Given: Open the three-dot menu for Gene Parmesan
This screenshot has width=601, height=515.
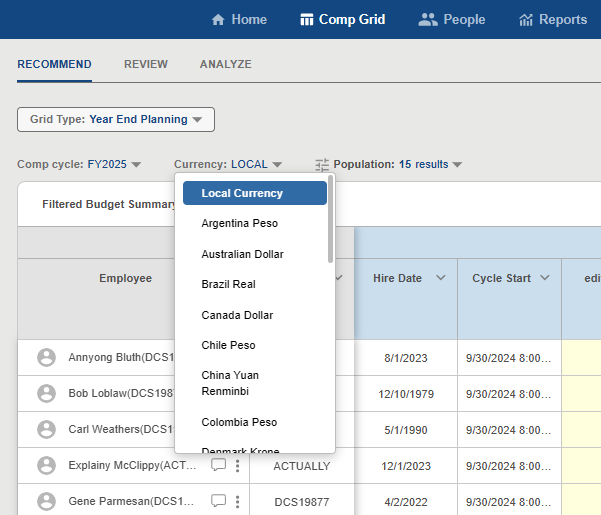Looking at the screenshot, I should tap(238, 501).
